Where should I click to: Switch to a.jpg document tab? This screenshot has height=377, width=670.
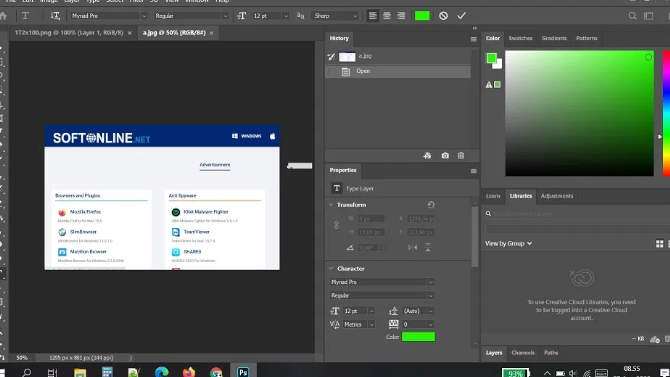(174, 33)
